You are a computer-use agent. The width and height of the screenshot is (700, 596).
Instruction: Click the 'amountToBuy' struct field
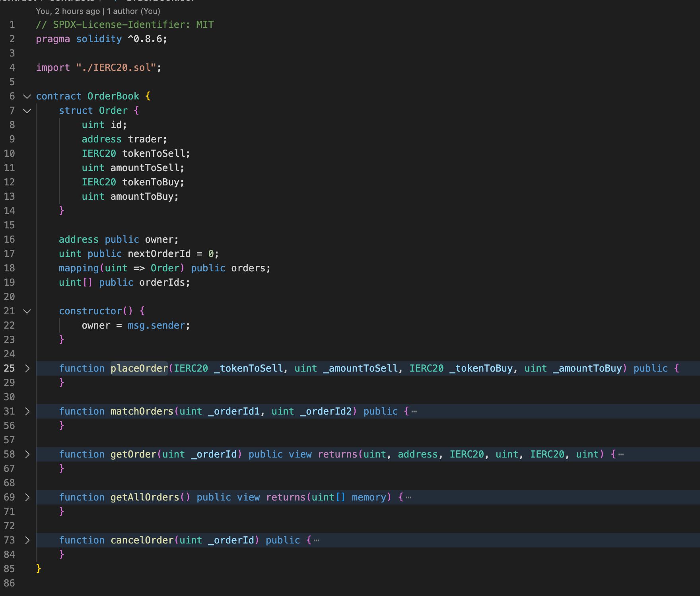[x=142, y=197]
